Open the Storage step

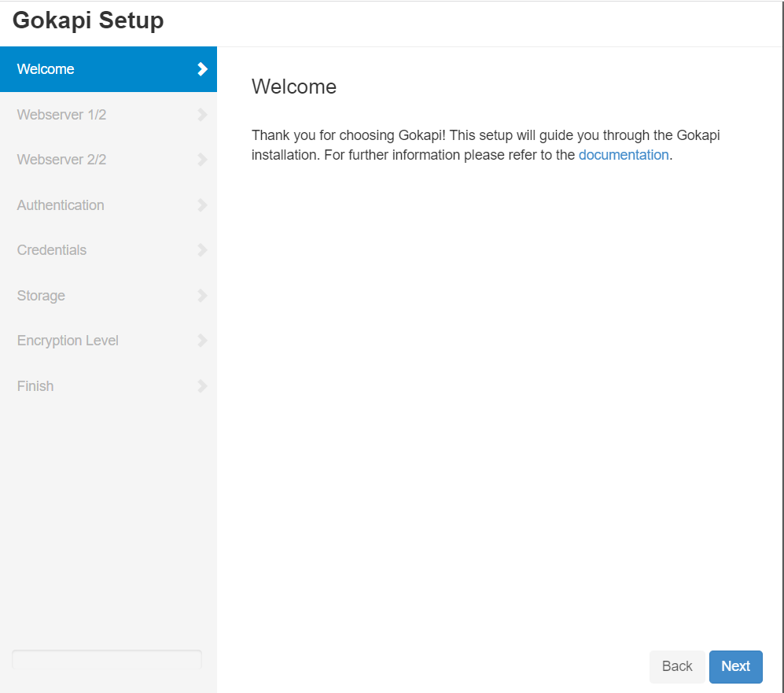pos(108,296)
